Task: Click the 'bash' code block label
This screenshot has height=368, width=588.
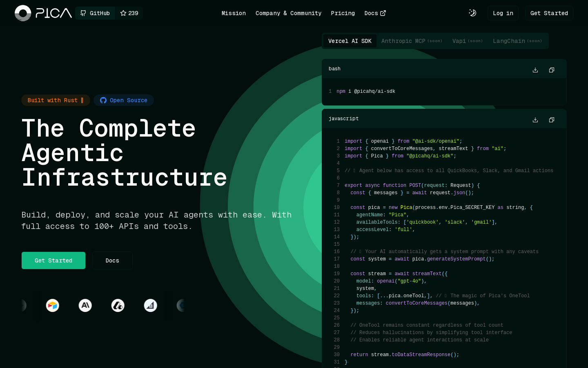Action: (x=334, y=69)
